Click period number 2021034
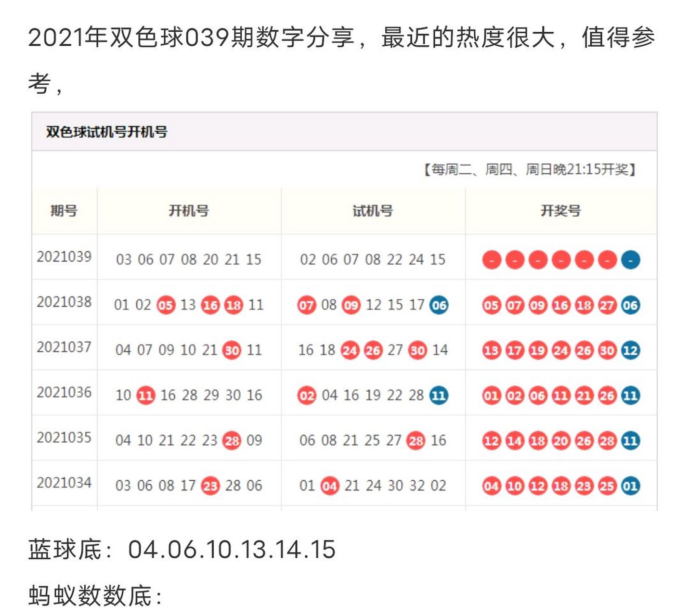Viewport: 689px width, 616px height. click(x=64, y=483)
